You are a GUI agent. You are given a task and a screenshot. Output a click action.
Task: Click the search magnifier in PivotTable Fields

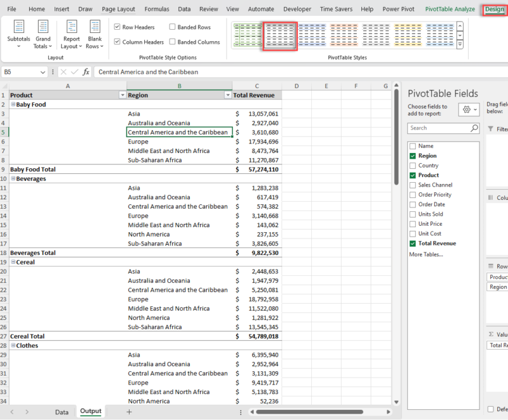474,128
